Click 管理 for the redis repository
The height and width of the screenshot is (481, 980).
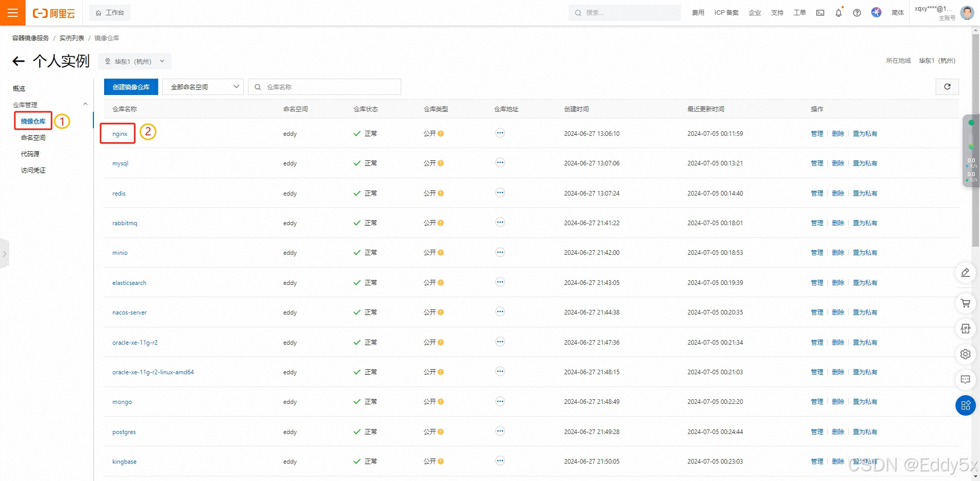point(817,194)
